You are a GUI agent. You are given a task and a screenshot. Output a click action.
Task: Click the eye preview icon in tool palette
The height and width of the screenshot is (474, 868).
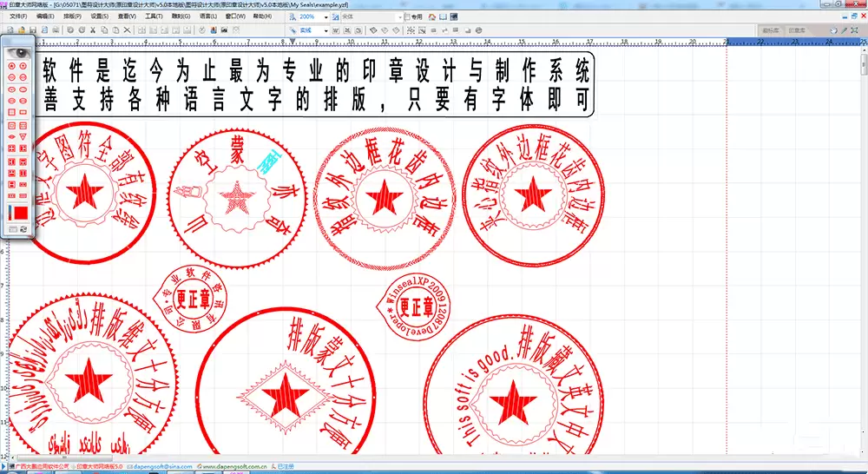[x=20, y=53]
